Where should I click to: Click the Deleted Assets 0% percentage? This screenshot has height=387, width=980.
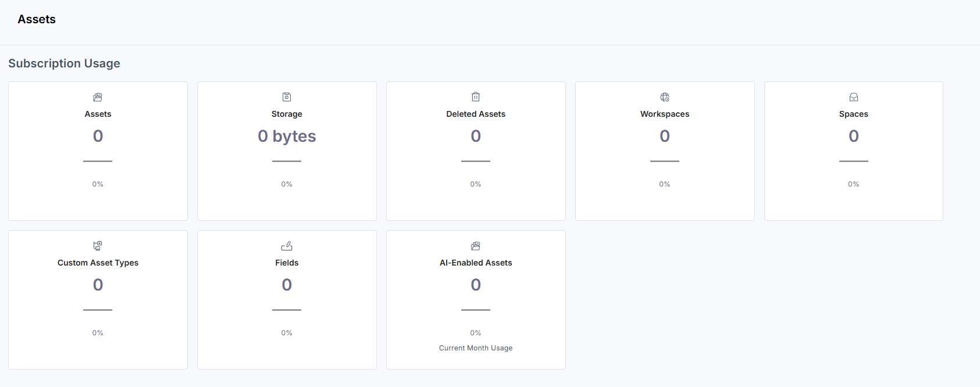476,184
